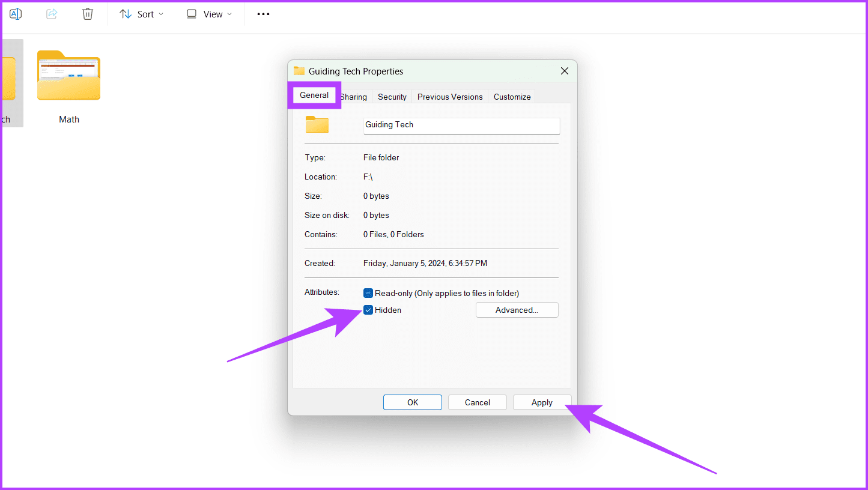Viewport: 868px width, 490px height.
Task: Click the 'File folder' type value
Action: coord(381,157)
